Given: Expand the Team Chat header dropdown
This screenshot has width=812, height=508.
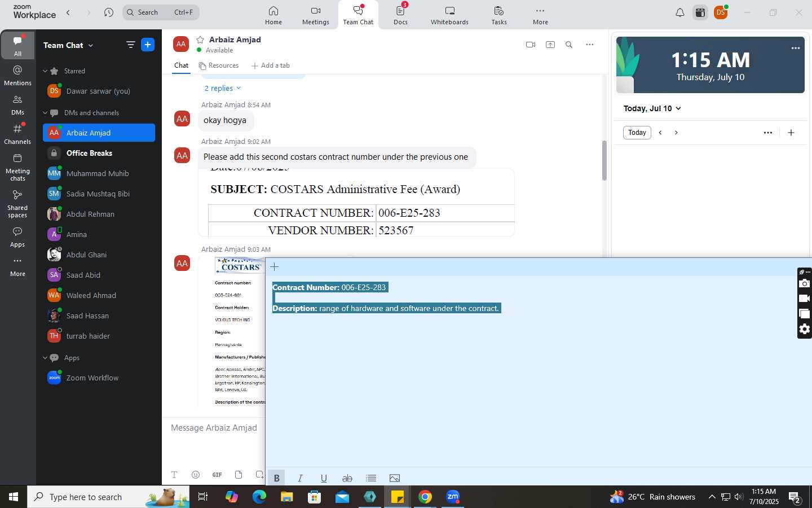Looking at the screenshot, I should (68, 45).
